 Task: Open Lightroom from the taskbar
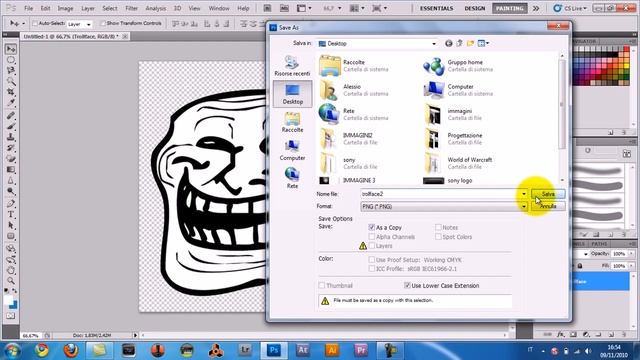click(x=245, y=350)
